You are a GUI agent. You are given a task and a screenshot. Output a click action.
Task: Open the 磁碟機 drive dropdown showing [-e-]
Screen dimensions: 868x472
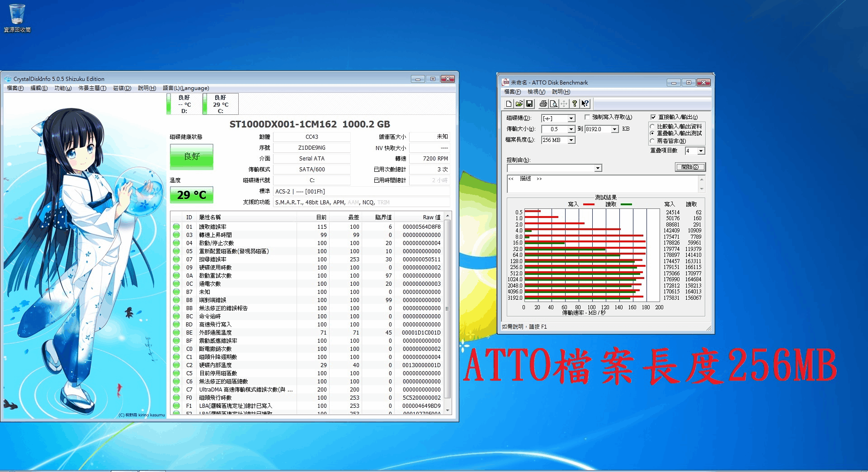click(571, 118)
